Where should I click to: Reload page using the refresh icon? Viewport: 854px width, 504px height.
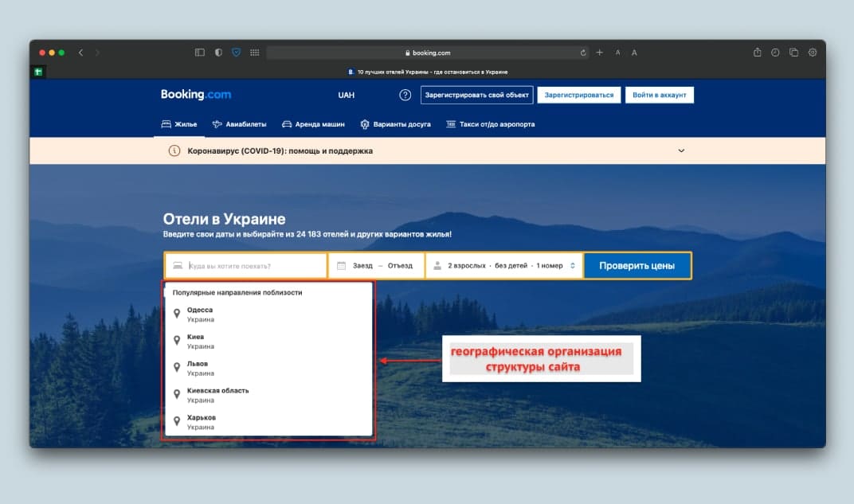pos(583,53)
